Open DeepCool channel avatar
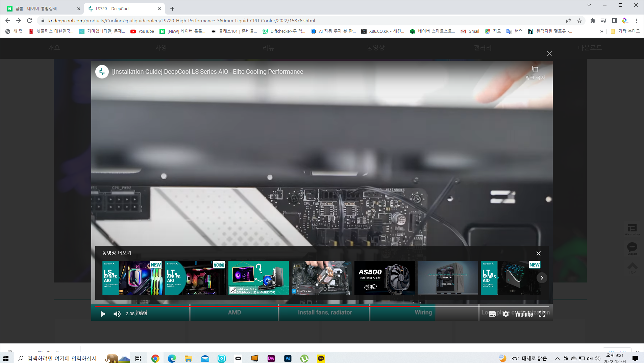Screen dimensions: 644x363 [102, 72]
